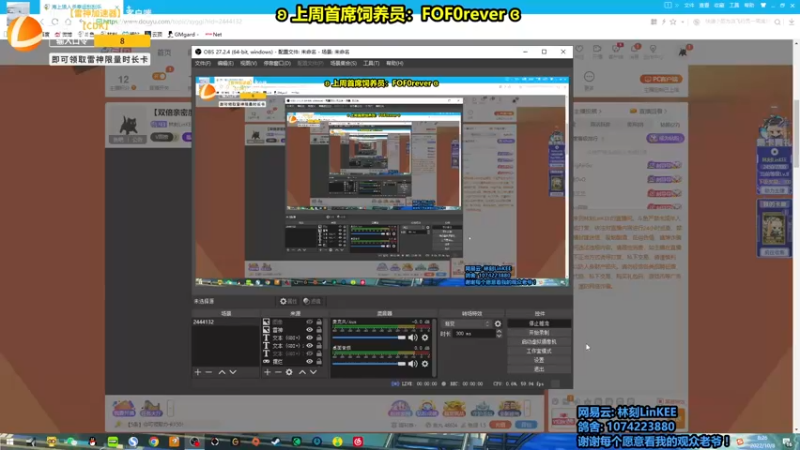Toggle visibility of the third text source
Image resolution: width=800 pixels, height=450 pixels.
[x=309, y=354]
